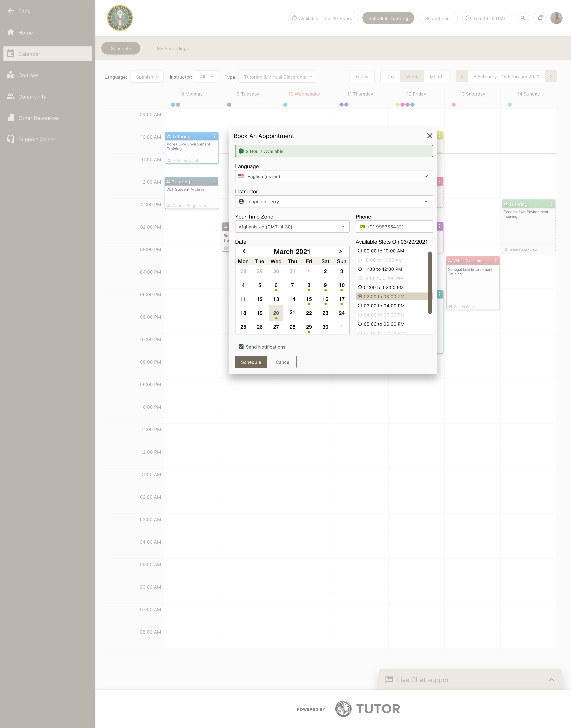The width and height of the screenshot is (571, 728).
Task: Expand the Live Chat support panel chevron
Action: [551, 680]
